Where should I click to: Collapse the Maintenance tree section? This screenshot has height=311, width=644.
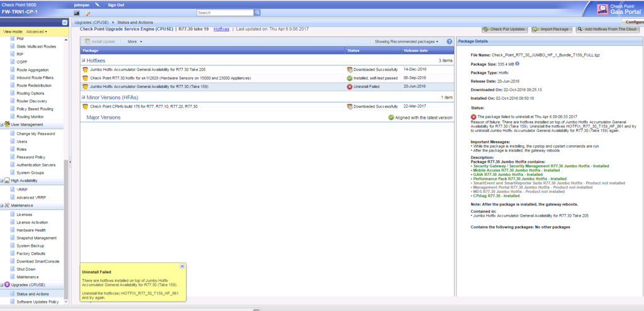pos(2,205)
